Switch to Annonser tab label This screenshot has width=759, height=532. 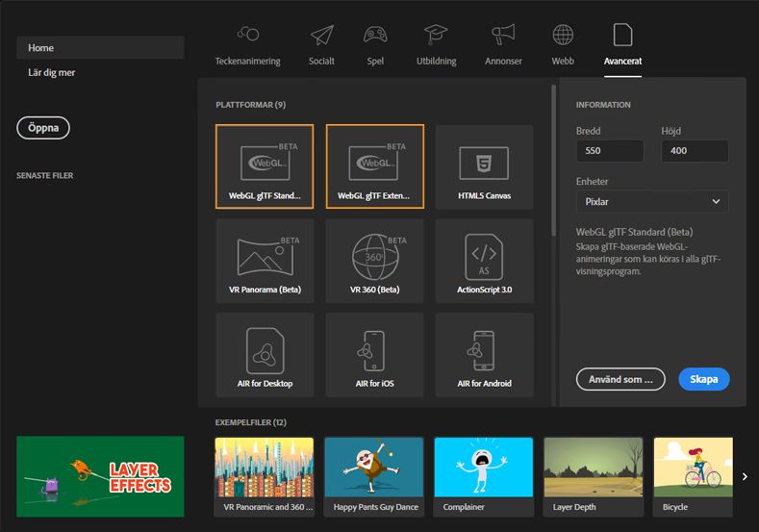pos(503,61)
